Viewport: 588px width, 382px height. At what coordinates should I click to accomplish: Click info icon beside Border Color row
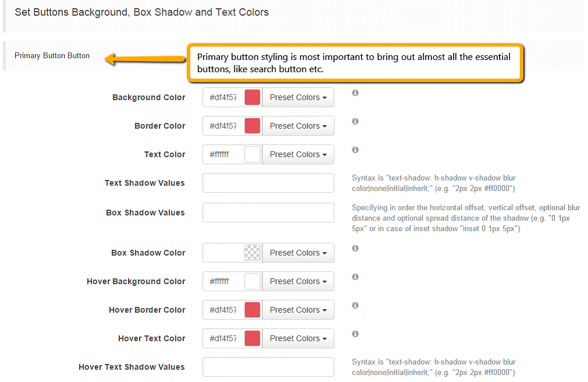355,121
